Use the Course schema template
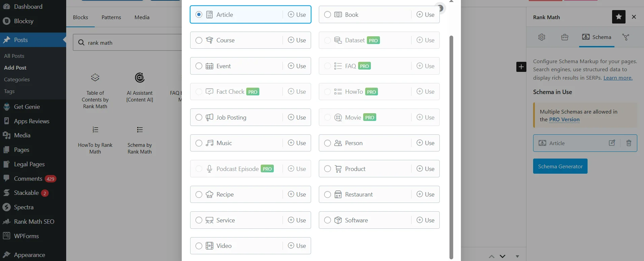 297,40
